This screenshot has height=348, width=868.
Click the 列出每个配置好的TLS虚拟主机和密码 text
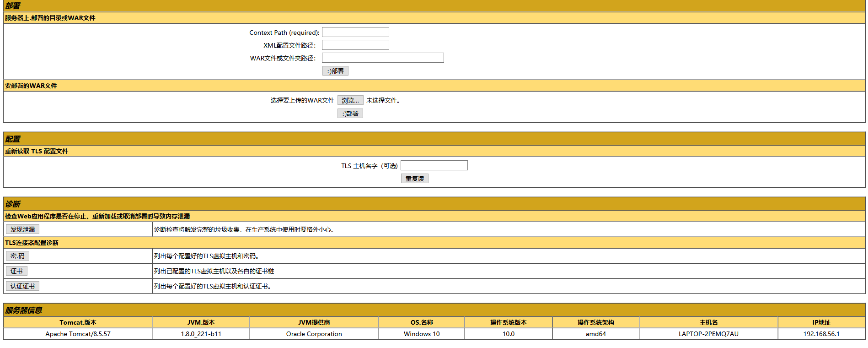click(206, 256)
